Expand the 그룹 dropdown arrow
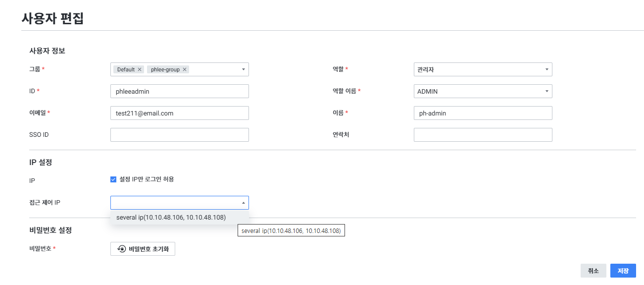Image resolution: width=644 pixels, height=285 pixels. click(x=243, y=69)
